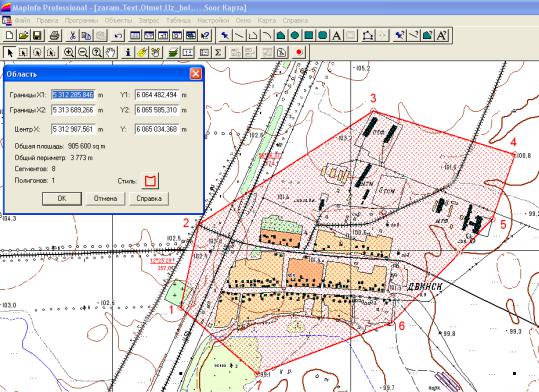The height and width of the screenshot is (392, 539).
Task: Select the Zoom-in magnifier tool
Action: (x=69, y=53)
